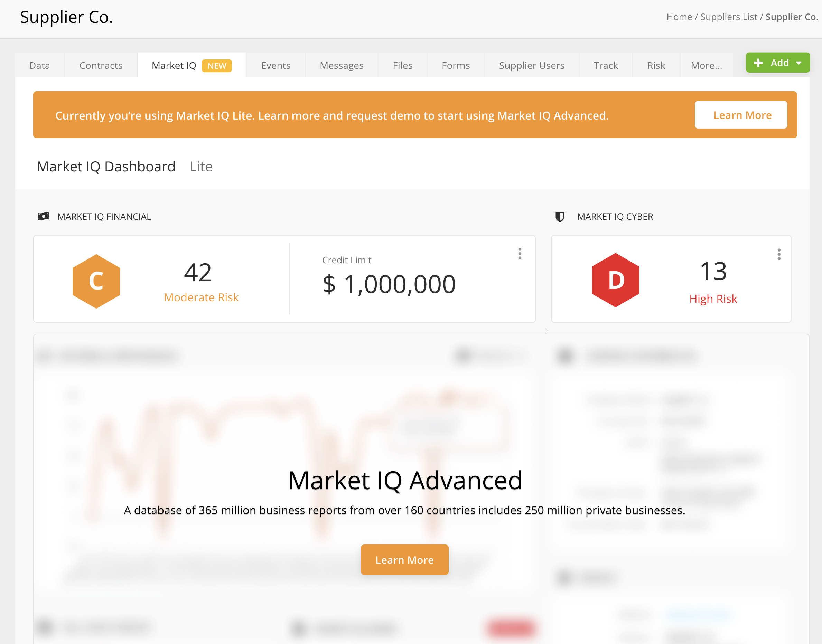Click the plus icon on the Add button

click(x=758, y=63)
